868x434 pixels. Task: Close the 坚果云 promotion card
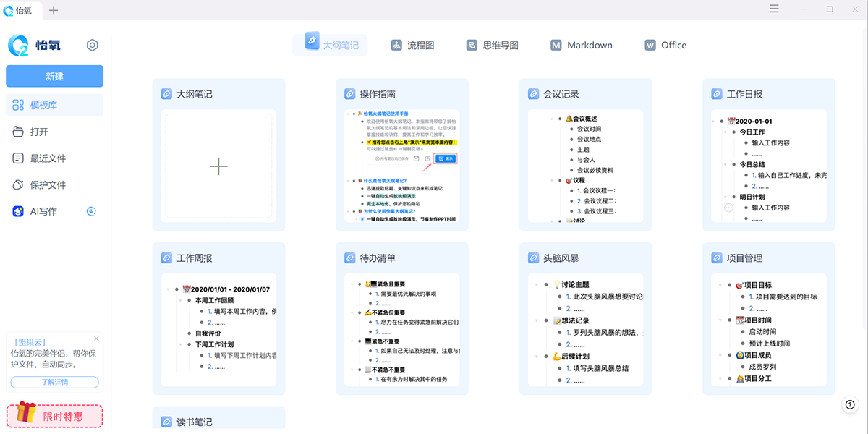point(96,339)
